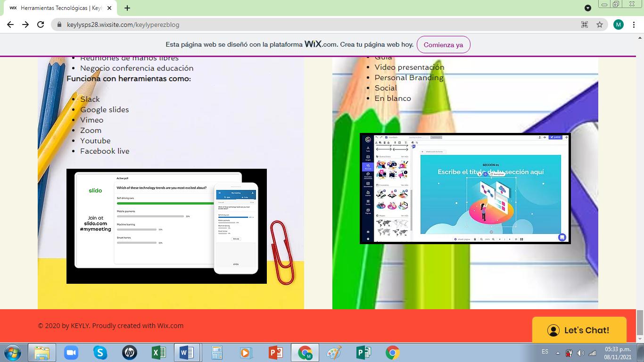
Task: Open the Windows Start menu
Action: point(13,353)
